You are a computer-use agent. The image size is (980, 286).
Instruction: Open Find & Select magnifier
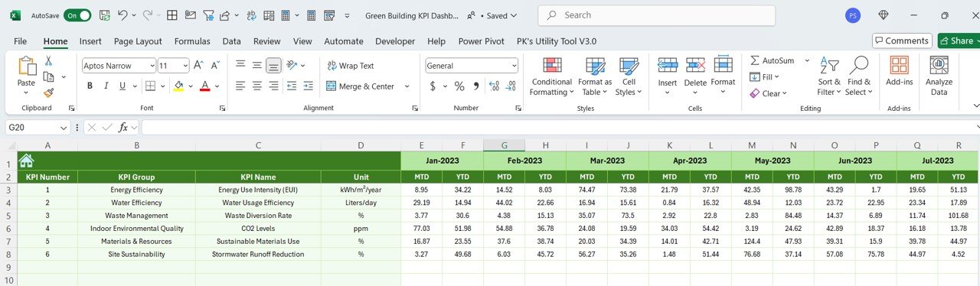pos(859,76)
